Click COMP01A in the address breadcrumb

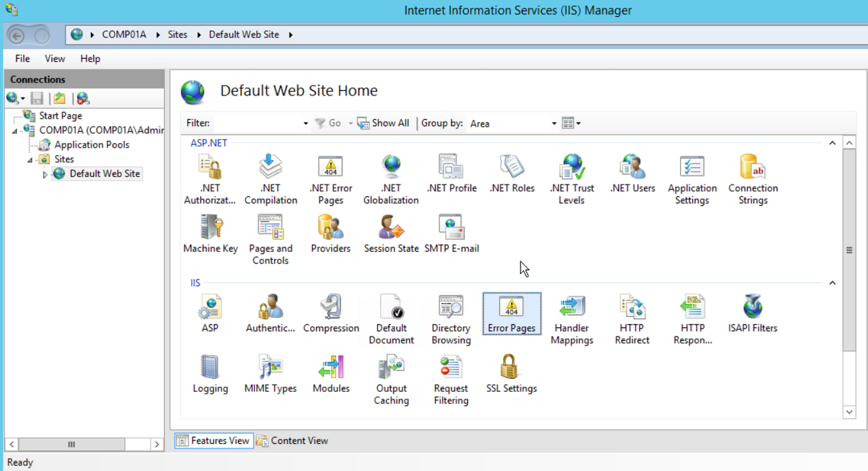124,35
